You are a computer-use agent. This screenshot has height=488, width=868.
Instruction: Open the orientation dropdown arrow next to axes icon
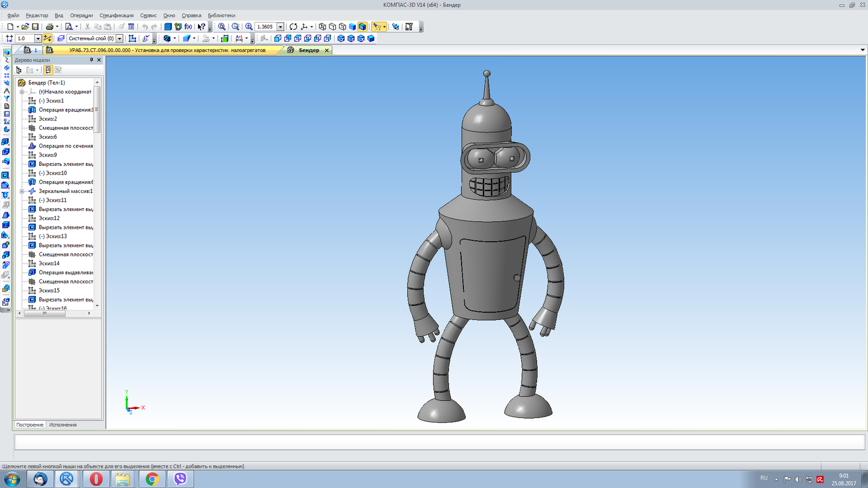point(312,27)
